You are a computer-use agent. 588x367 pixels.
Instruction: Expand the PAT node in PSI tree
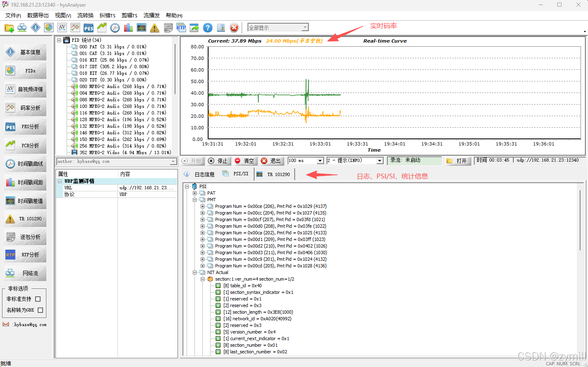pyautogui.click(x=195, y=193)
